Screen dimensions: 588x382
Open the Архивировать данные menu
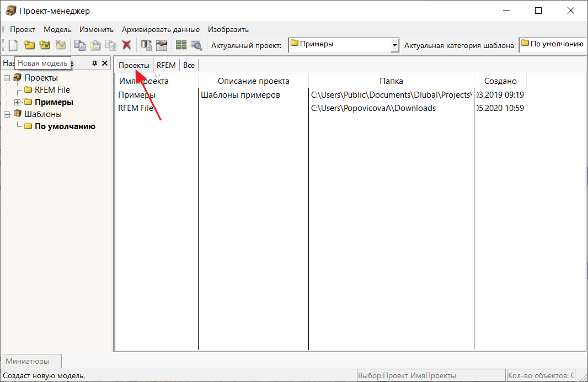pyautogui.click(x=161, y=29)
